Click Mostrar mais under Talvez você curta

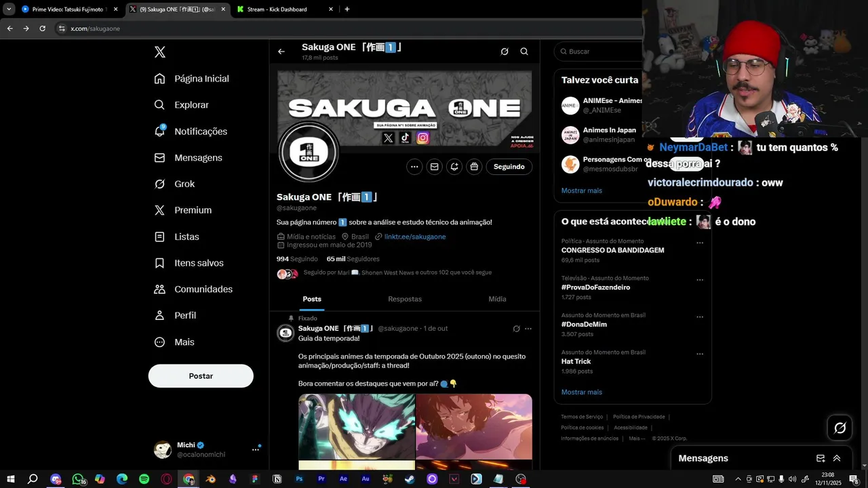[x=582, y=190]
